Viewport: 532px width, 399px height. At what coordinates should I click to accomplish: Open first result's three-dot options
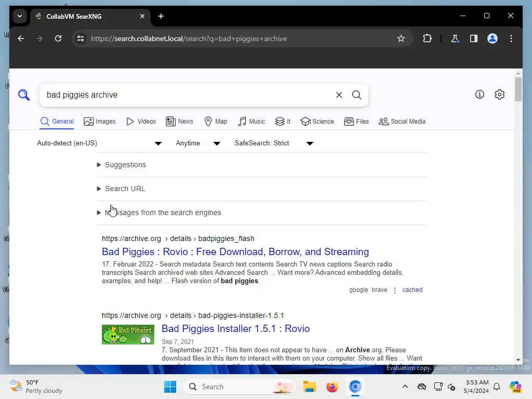coord(395,290)
